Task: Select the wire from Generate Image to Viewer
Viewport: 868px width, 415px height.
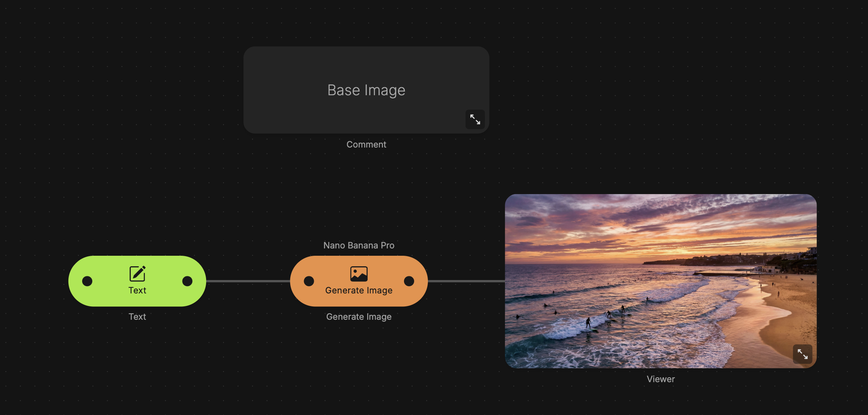Action: [x=466, y=281]
